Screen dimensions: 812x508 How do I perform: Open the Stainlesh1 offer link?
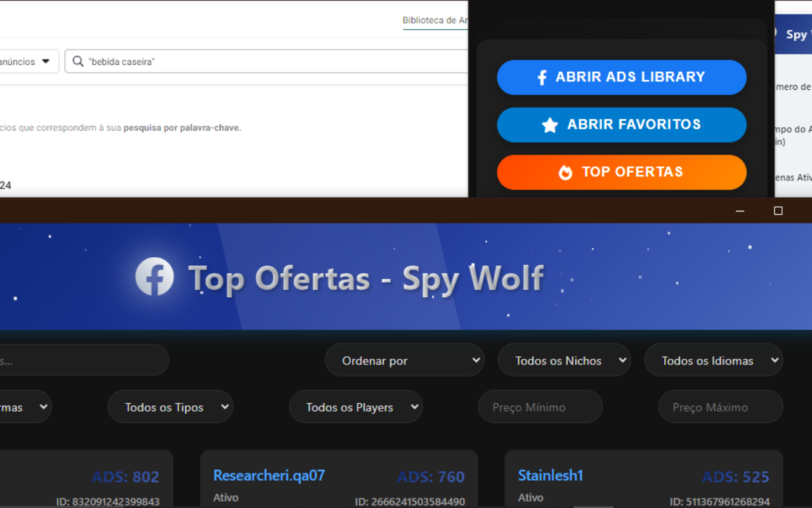click(x=551, y=476)
